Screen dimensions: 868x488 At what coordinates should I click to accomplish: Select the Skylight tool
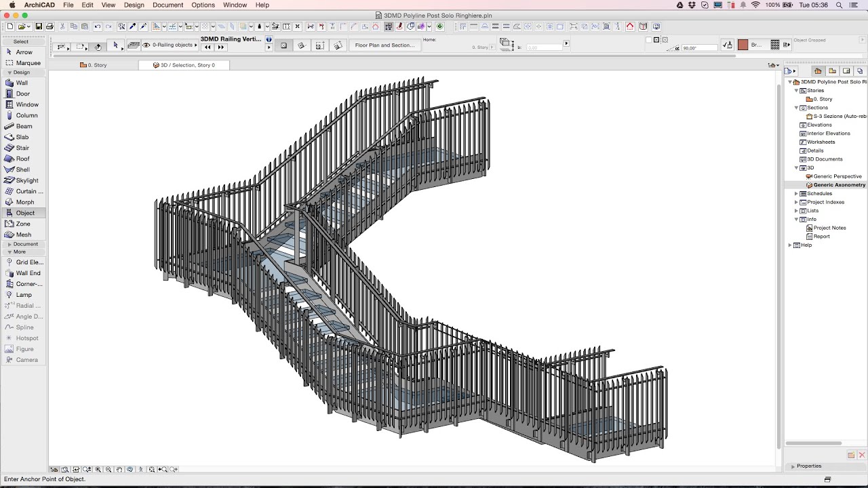click(x=23, y=180)
